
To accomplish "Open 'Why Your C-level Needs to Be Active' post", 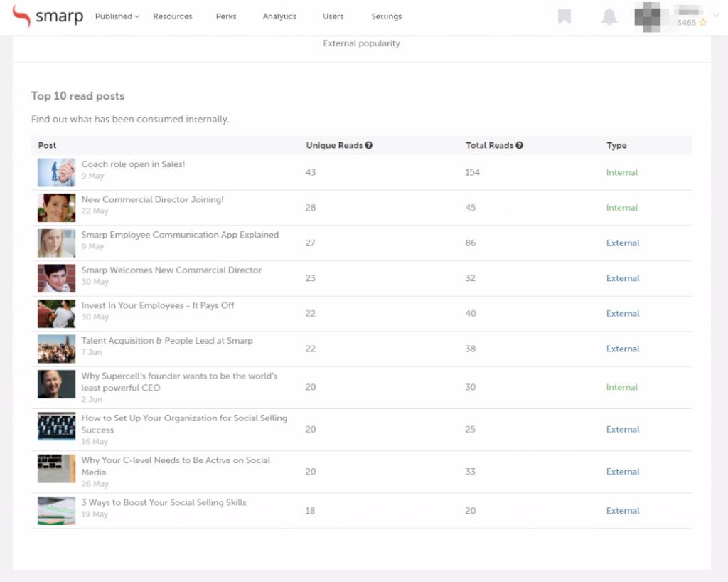I will tap(176, 466).
